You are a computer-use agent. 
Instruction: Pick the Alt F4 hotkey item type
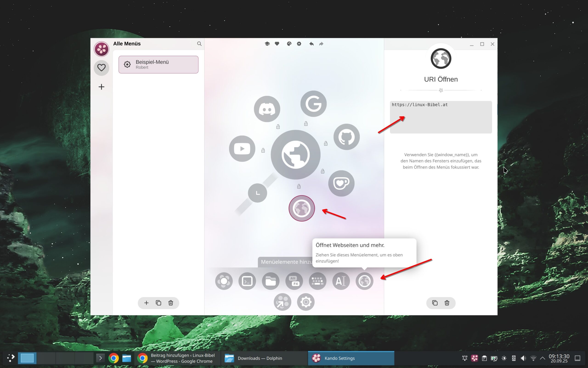[x=294, y=281]
